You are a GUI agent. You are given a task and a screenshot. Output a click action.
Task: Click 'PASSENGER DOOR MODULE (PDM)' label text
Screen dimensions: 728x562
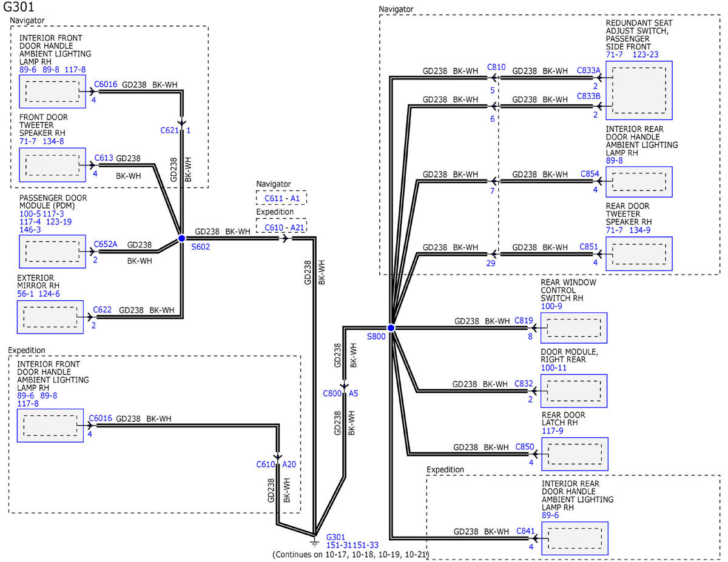coord(52,202)
